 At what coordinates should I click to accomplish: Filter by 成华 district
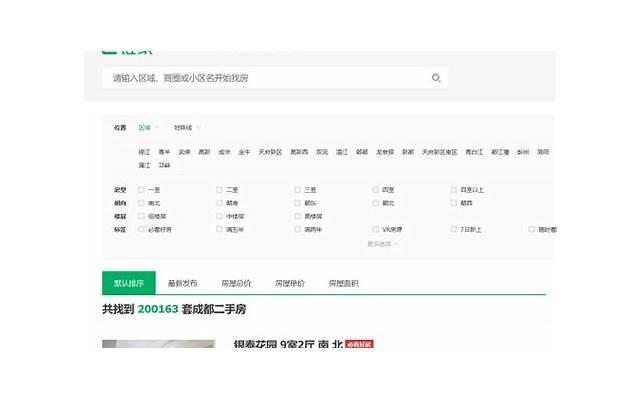224,152
